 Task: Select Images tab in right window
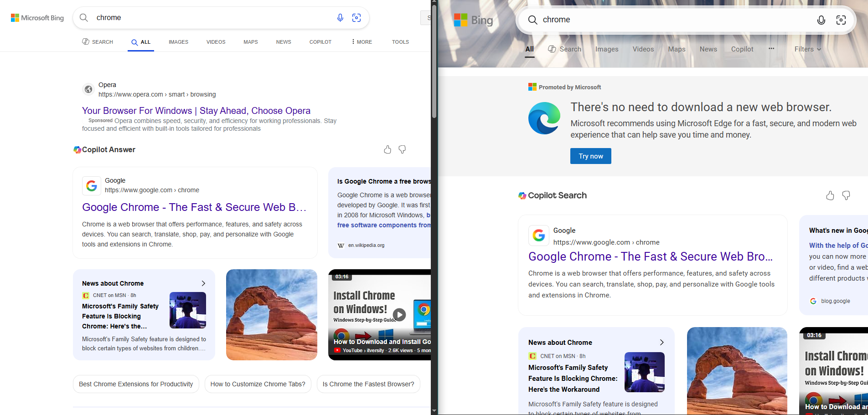click(x=607, y=49)
